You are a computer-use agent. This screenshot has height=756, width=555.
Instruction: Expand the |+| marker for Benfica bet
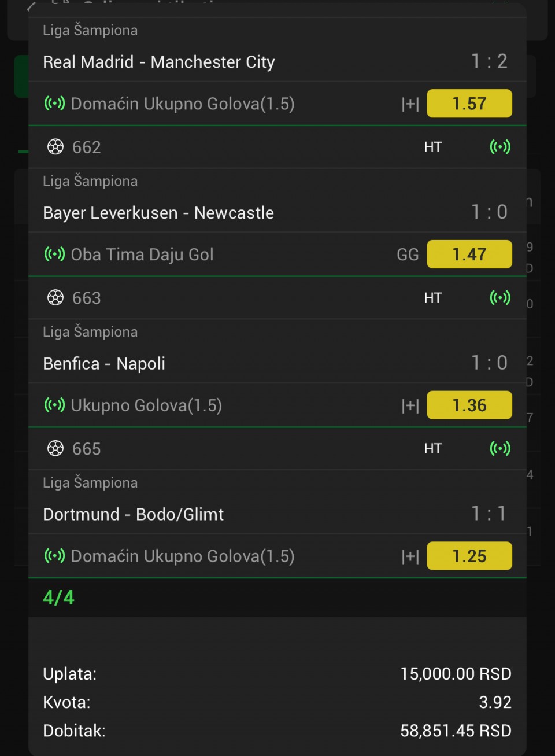tap(410, 406)
